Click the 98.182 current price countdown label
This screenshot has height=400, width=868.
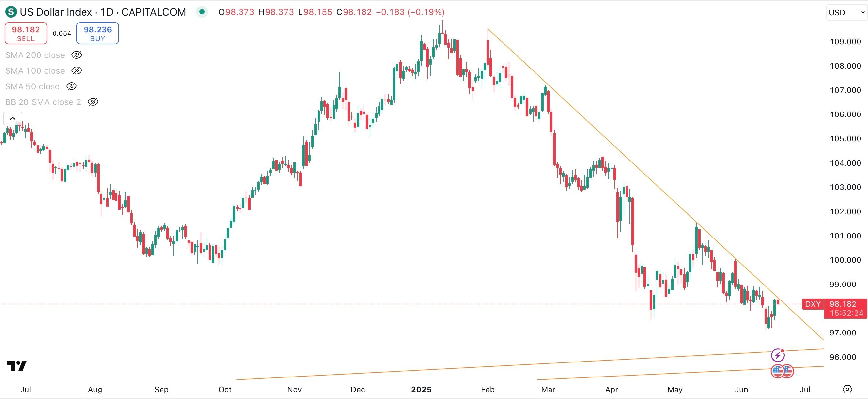click(x=846, y=309)
